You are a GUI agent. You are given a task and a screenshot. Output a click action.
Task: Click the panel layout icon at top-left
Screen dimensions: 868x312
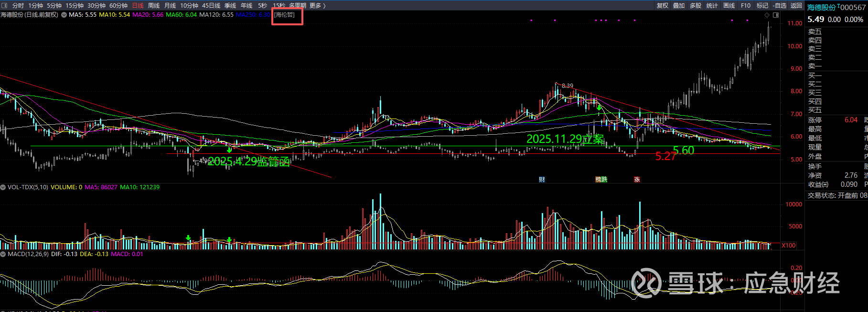coord(4,5)
